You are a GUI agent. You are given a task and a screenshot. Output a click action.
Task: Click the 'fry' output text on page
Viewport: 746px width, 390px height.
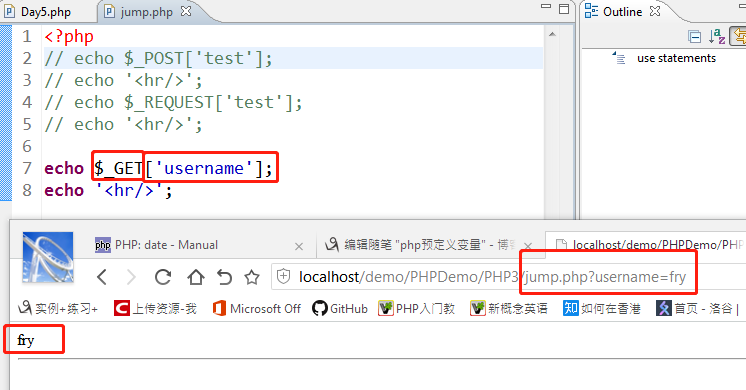point(25,340)
